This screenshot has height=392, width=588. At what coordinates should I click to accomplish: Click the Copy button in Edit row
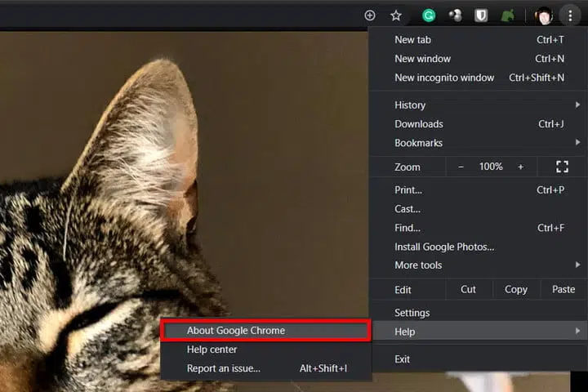click(516, 290)
